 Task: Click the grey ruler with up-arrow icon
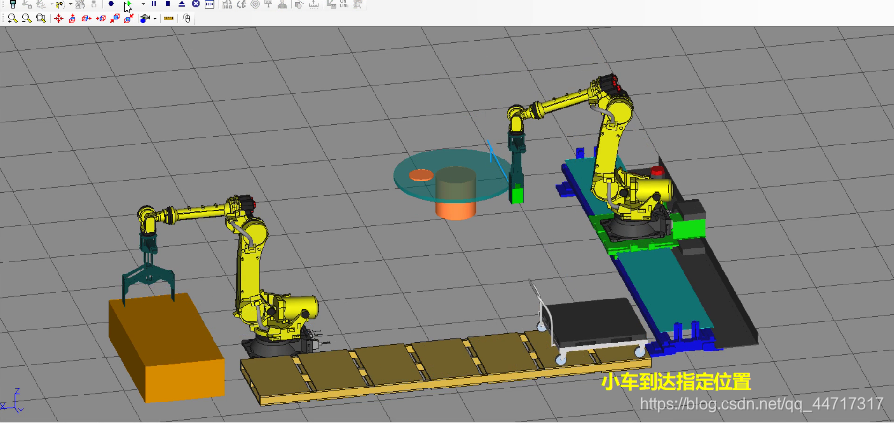pos(314,4)
